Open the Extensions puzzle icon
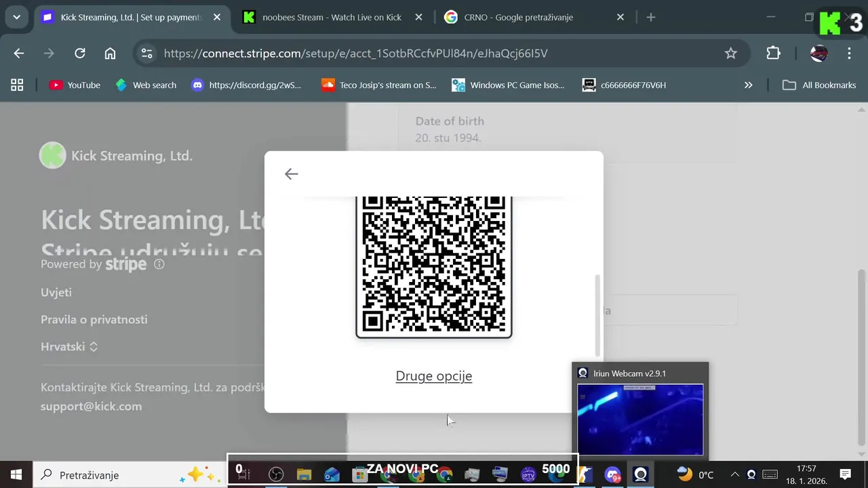The image size is (868, 488). coord(773,54)
